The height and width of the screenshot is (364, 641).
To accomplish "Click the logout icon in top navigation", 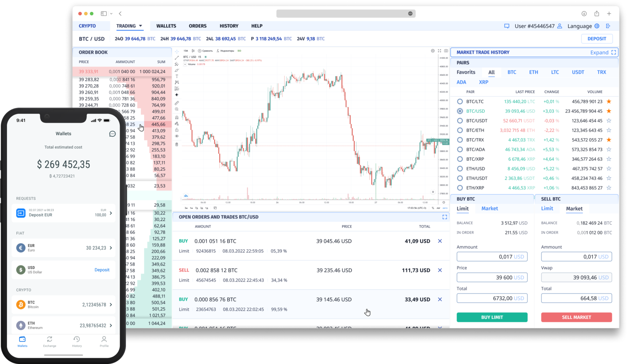I will coord(608,26).
